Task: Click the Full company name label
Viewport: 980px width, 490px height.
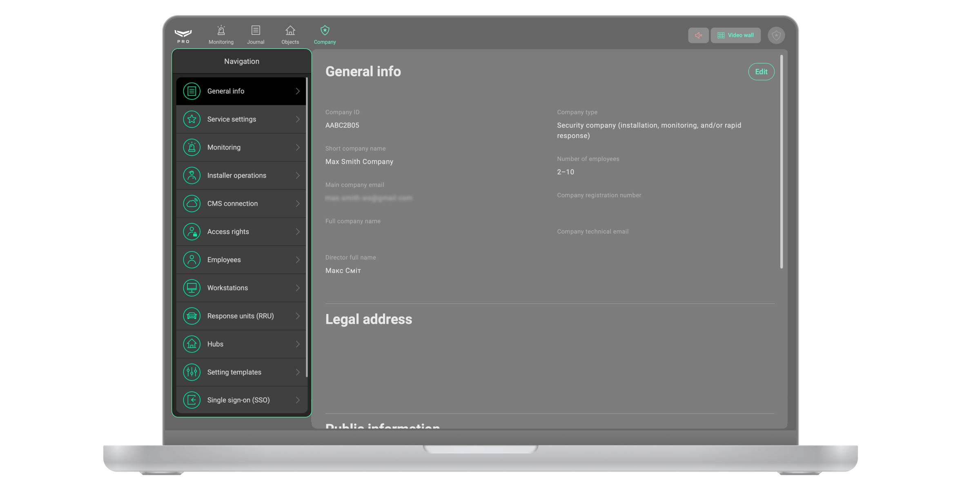Action: coord(353,221)
